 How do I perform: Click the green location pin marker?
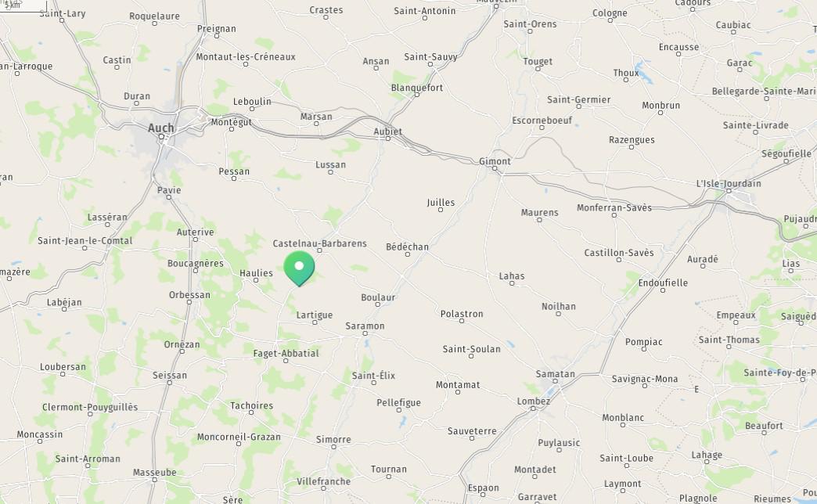point(299,268)
